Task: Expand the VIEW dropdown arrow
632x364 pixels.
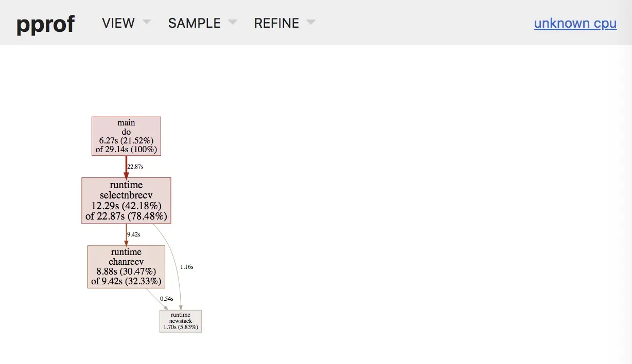Action: [x=147, y=22]
